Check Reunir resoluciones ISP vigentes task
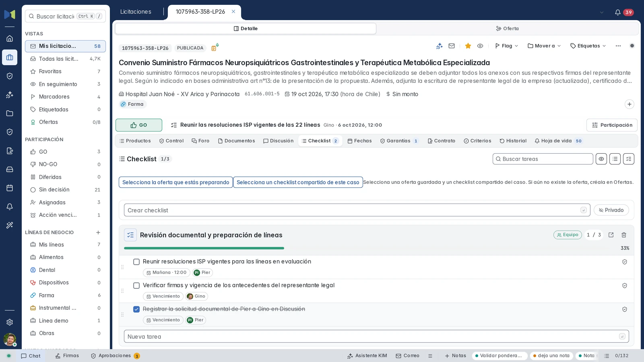Viewport: 644px width, 362px height. pos(136,262)
